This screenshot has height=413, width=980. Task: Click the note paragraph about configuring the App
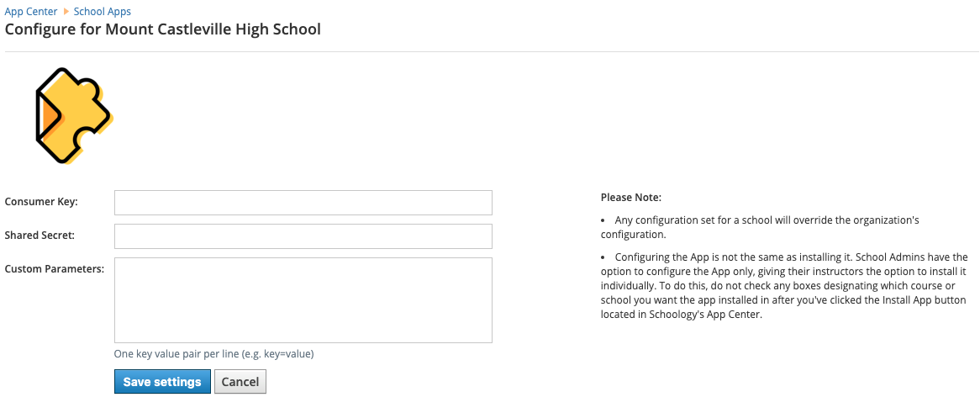tap(784, 285)
